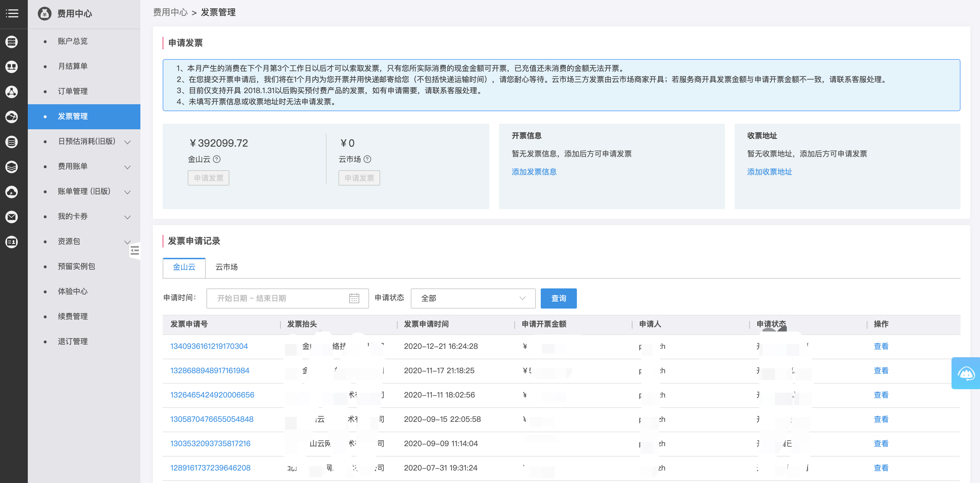
Task: Click the stacked layers icon in sidebar
Action: [x=12, y=167]
